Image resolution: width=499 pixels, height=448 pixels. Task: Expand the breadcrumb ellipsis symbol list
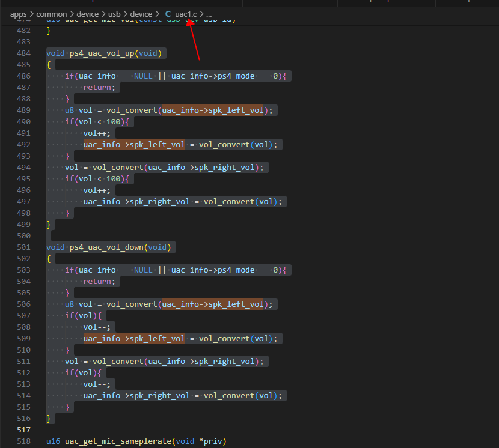pos(209,14)
